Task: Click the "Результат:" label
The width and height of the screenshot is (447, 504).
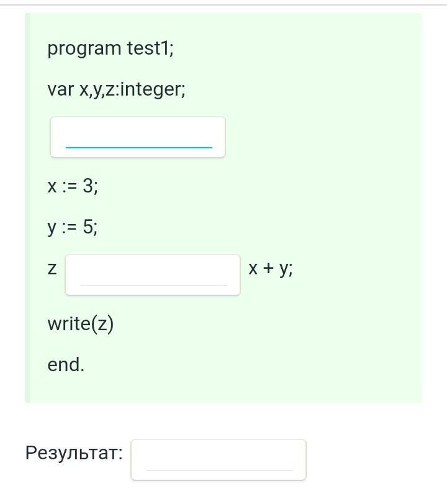Action: pyautogui.click(x=74, y=453)
